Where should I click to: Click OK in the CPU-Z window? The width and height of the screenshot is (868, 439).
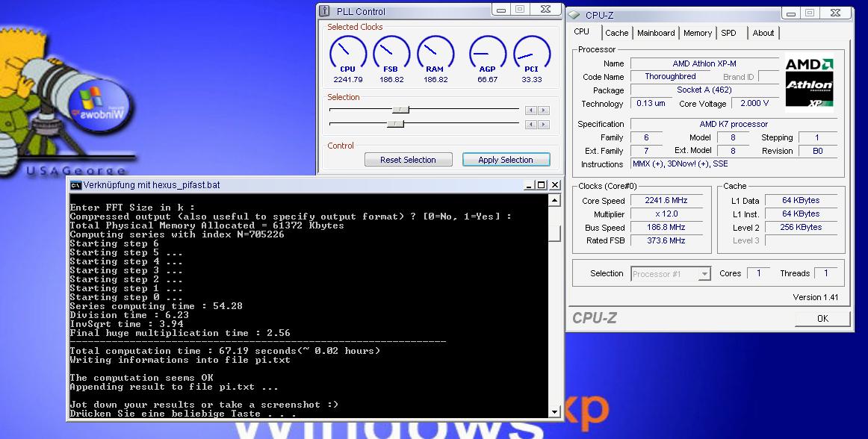tap(822, 318)
